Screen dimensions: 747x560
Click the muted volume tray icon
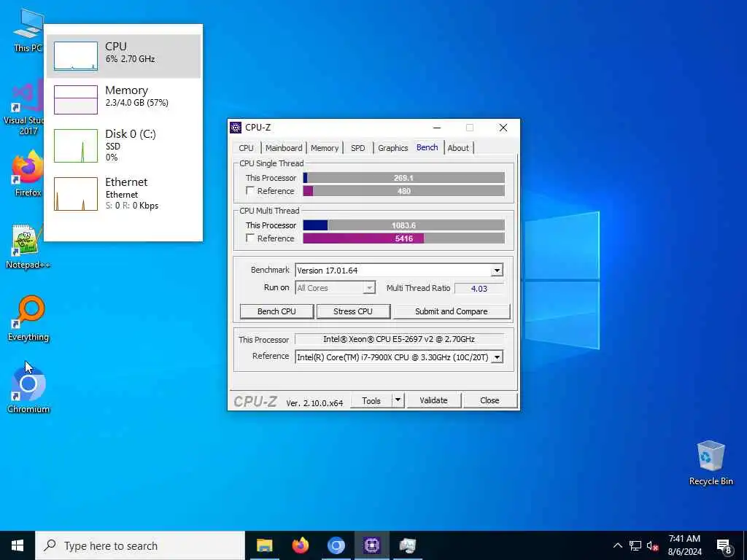653,545
